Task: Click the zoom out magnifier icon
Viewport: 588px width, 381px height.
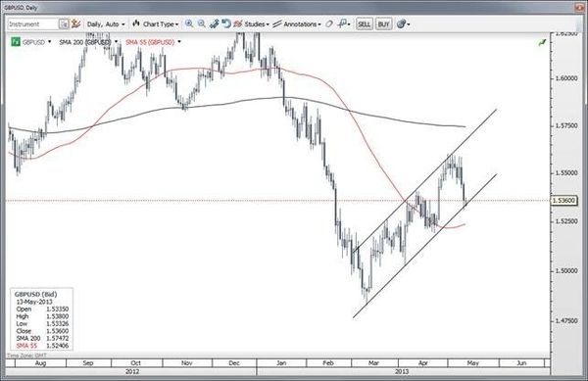Action: (x=201, y=24)
